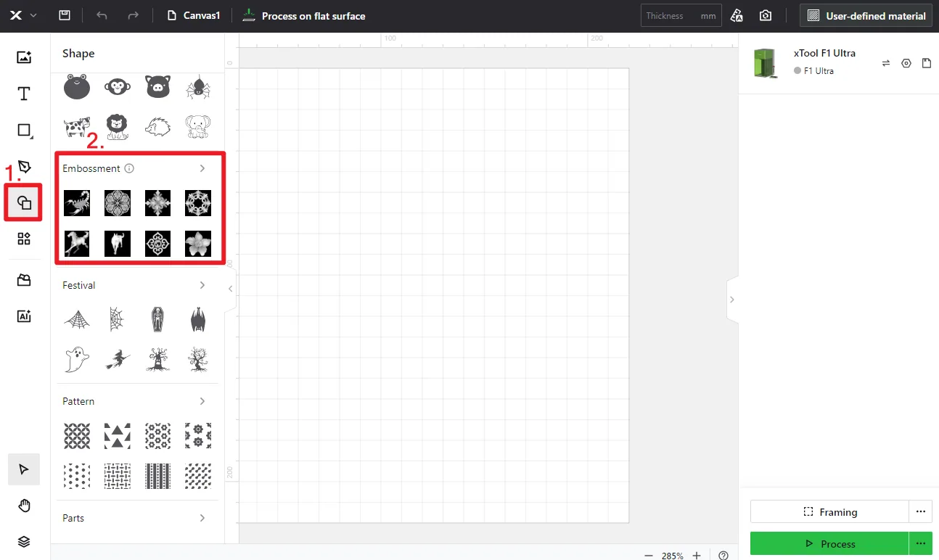Image resolution: width=939 pixels, height=560 pixels.
Task: Collapse the Shape panel with side arrow
Action: 231,289
